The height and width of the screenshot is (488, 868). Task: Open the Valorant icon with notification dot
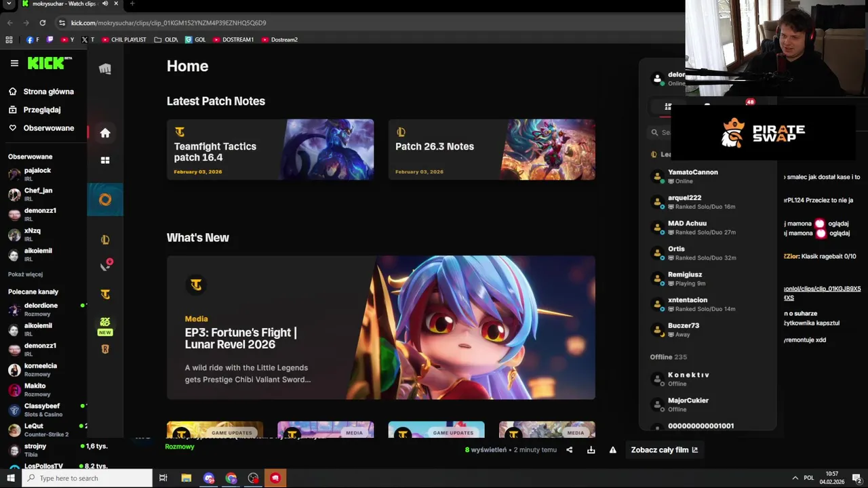click(105, 266)
